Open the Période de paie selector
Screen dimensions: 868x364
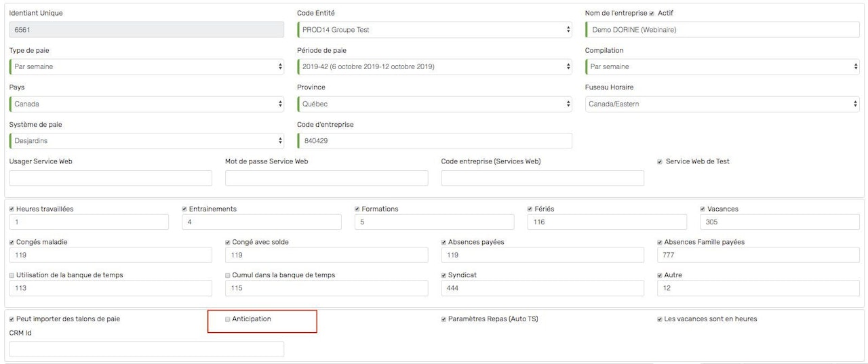(434, 67)
